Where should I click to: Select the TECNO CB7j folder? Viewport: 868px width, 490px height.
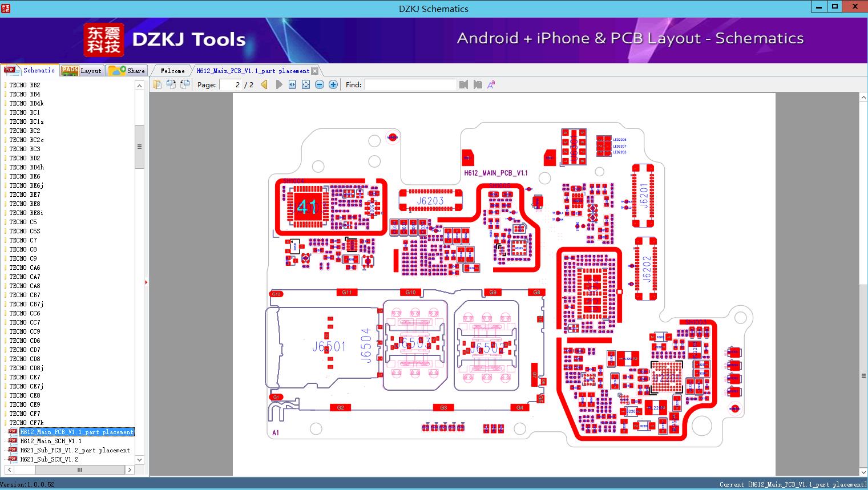pyautogui.click(x=26, y=304)
